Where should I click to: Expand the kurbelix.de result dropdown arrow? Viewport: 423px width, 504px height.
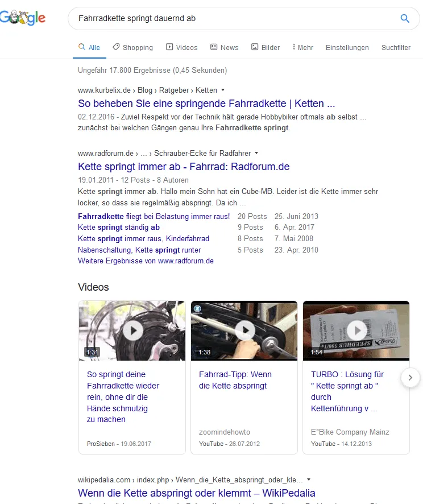[x=223, y=90]
